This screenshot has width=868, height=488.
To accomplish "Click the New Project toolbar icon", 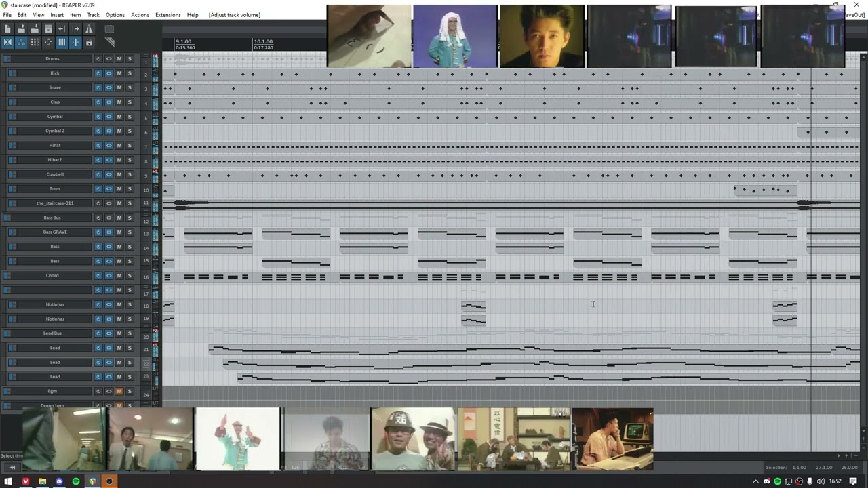I will click(x=7, y=28).
